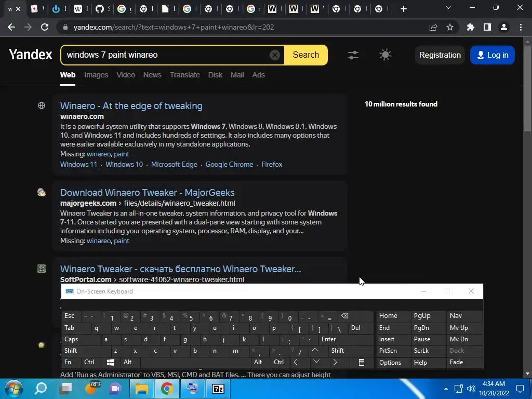Open the extensions puzzle icon
Screen dimensions: 532x399
[x=470, y=27]
